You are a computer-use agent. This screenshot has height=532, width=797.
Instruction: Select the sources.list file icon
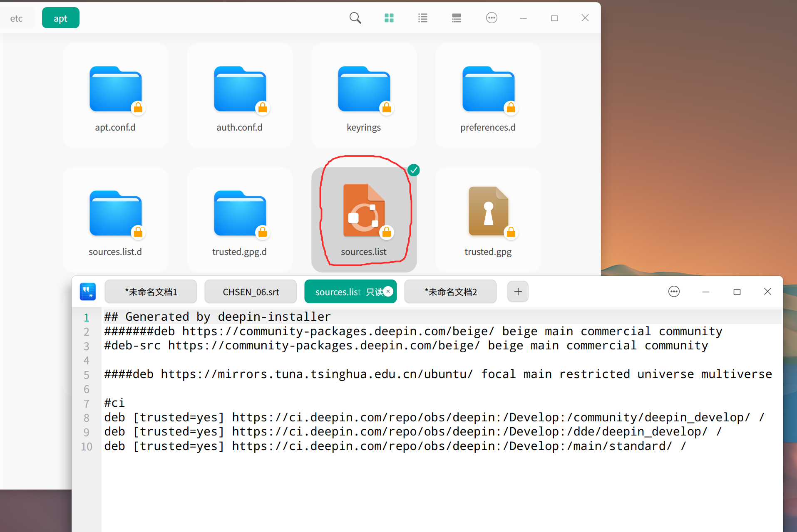pos(365,210)
